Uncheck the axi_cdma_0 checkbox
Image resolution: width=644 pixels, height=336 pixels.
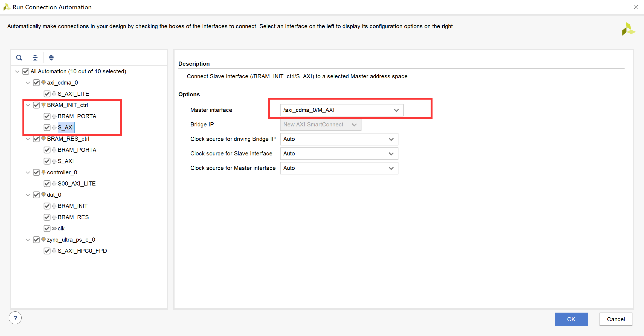36,83
